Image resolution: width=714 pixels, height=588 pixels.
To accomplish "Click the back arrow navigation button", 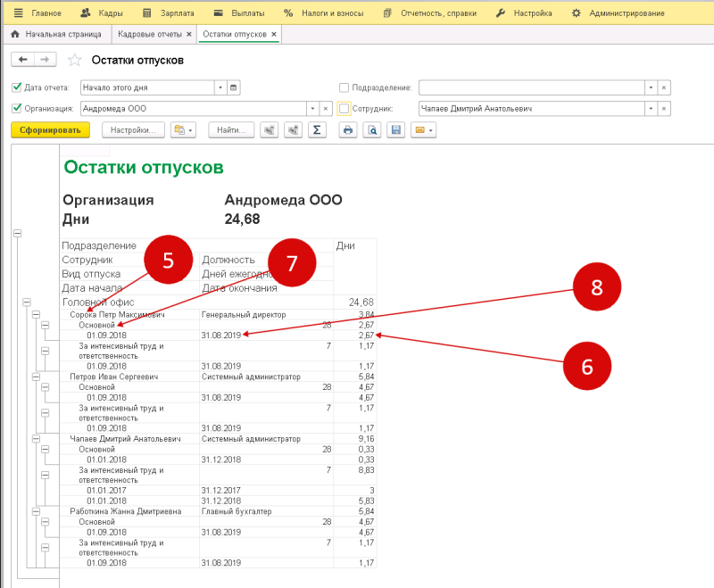I will [23, 60].
